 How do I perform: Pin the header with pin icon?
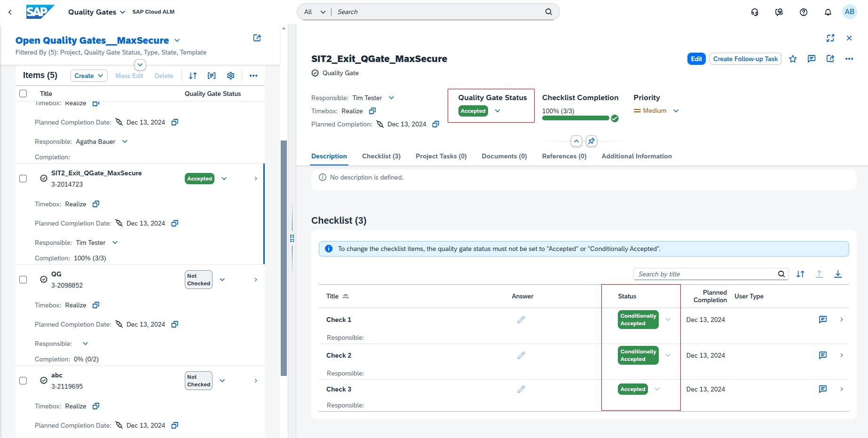pos(592,141)
